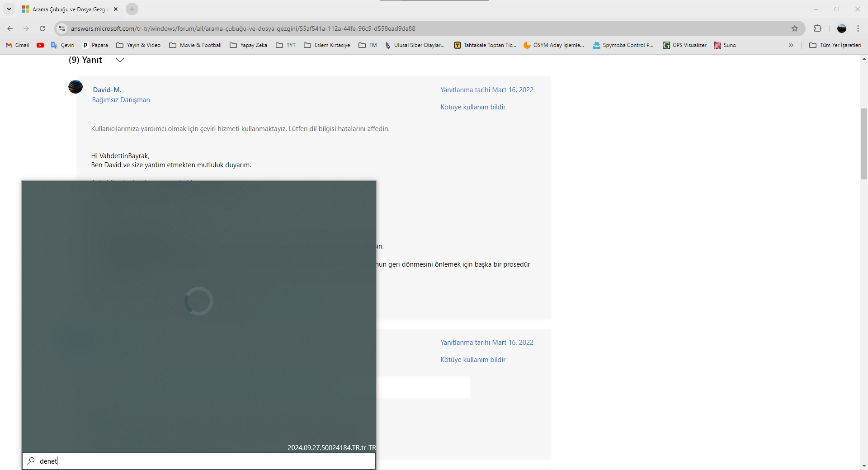Open the Suno bookmark
868x470 pixels.
pos(725,45)
